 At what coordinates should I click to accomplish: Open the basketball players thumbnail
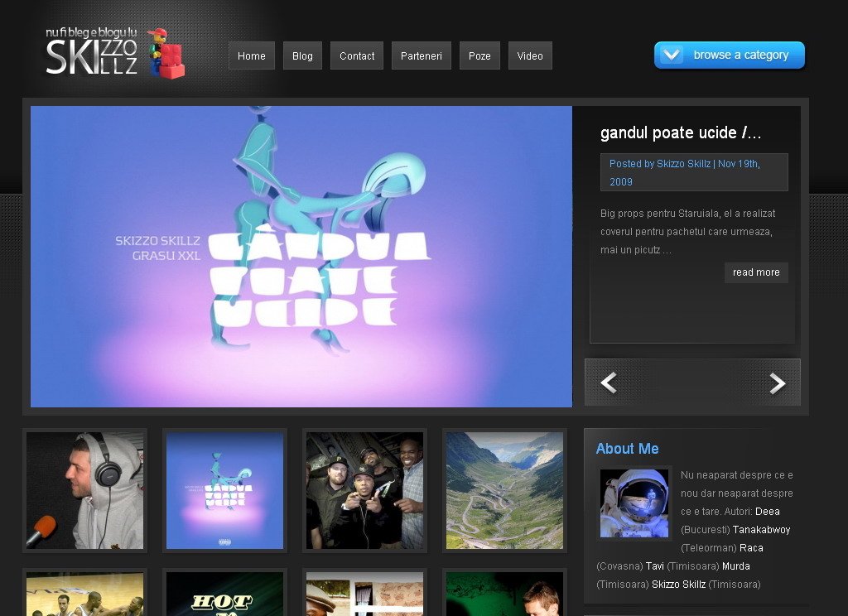pos(85,594)
